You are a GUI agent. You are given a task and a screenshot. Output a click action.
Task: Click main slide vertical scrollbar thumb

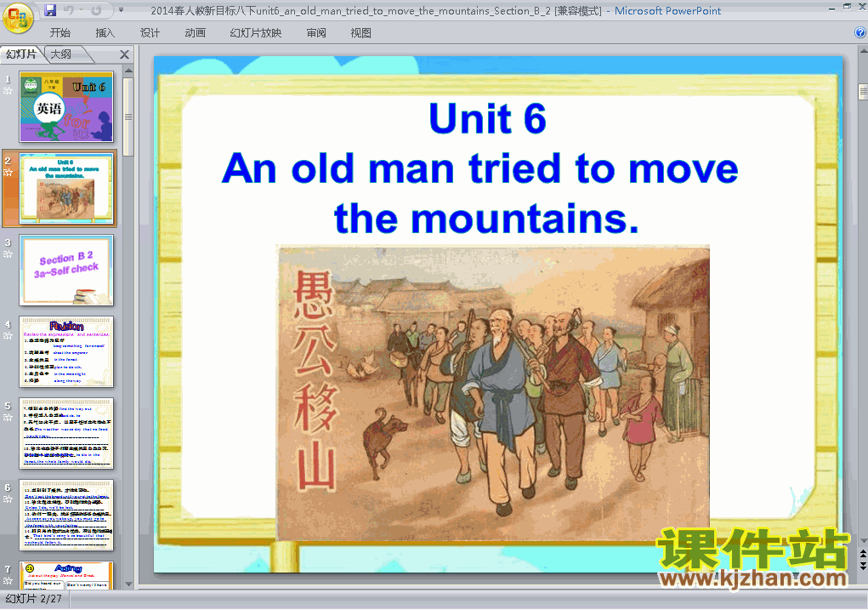coord(863,91)
